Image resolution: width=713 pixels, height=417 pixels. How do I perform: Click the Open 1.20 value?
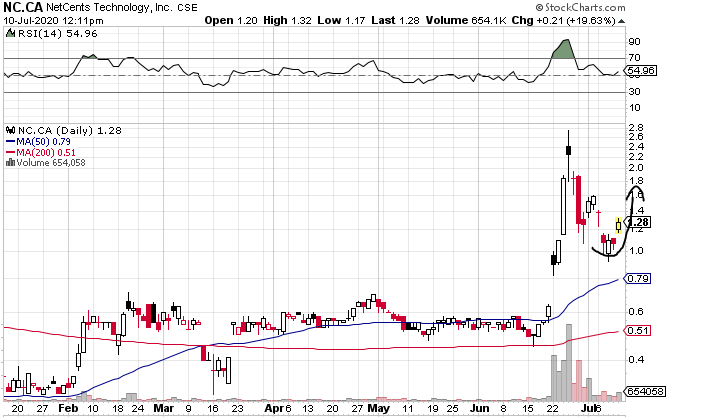pyautogui.click(x=231, y=20)
